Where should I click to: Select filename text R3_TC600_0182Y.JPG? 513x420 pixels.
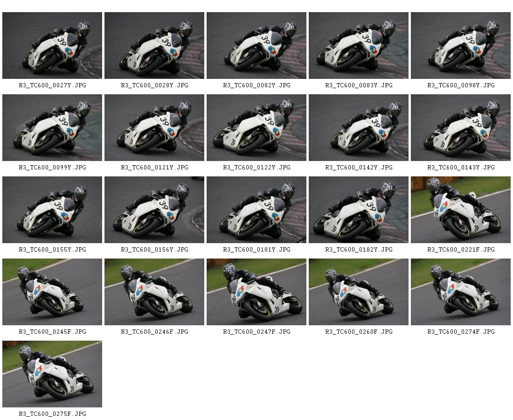click(359, 250)
